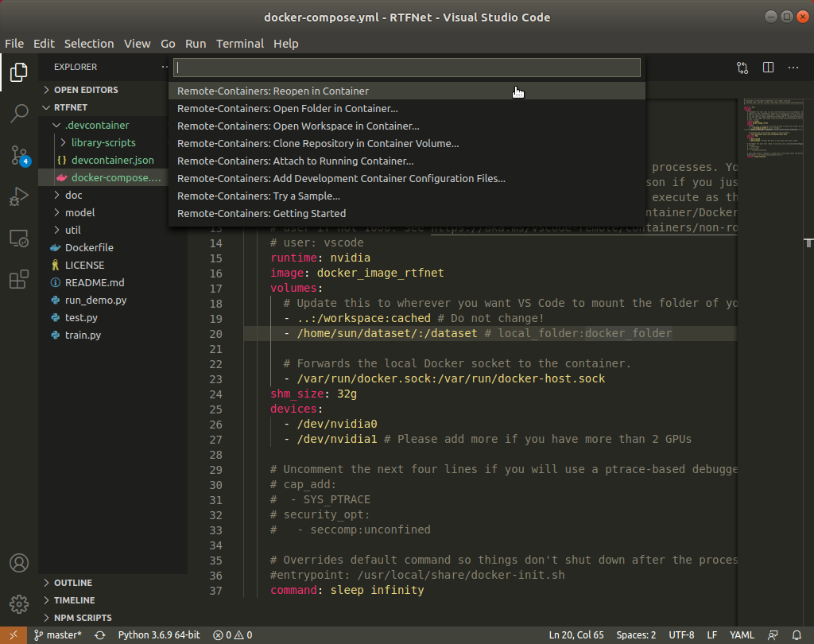Choose Remote-Containers: Open Folder in Container
Viewport: 814px width, 644px height.
click(407, 109)
